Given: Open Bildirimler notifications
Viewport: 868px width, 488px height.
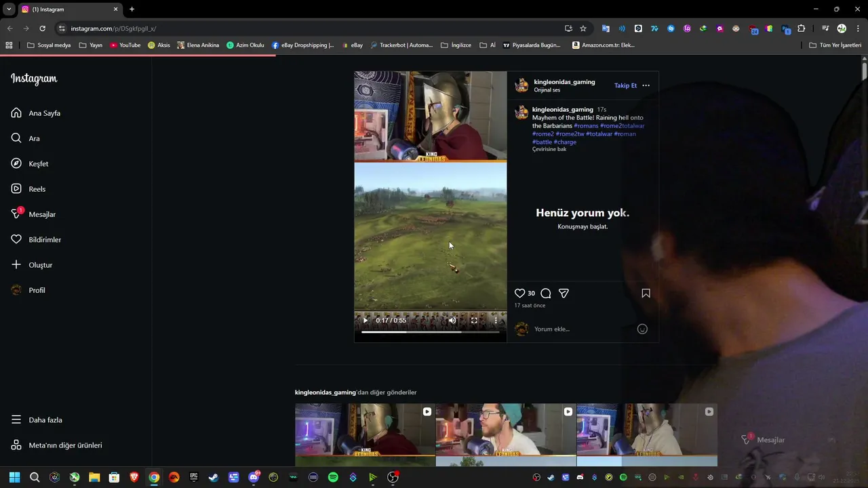Looking at the screenshot, I should coord(36,239).
